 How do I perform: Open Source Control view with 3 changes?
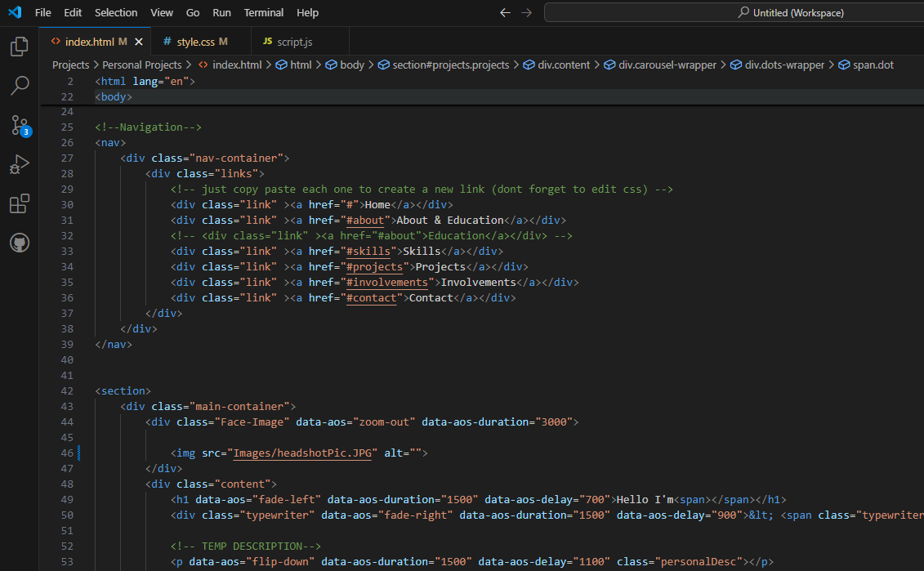pyautogui.click(x=20, y=126)
